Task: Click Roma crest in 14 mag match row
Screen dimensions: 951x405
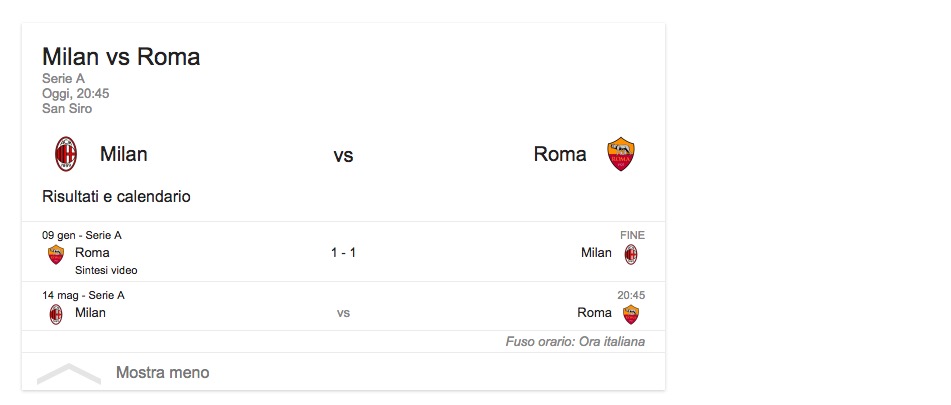Action: [x=631, y=314]
